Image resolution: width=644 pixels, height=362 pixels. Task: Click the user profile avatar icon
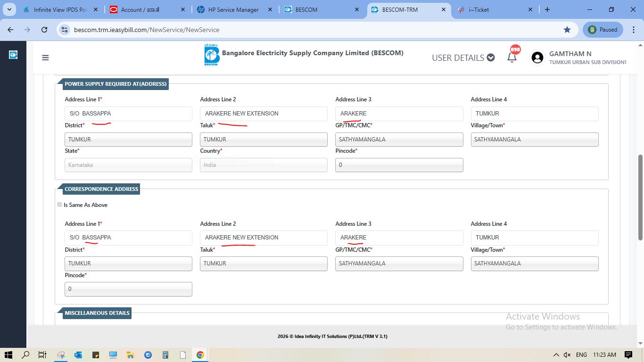(537, 58)
